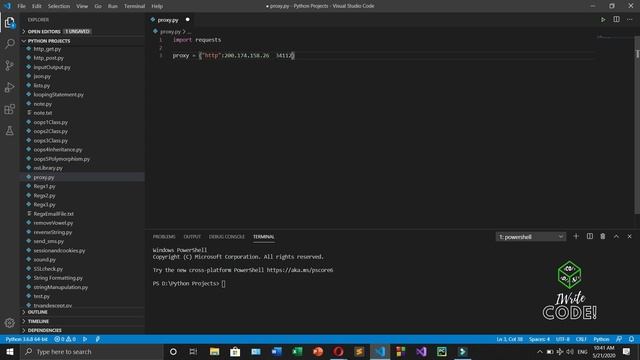Expand the Dependencies section
This screenshot has height=360, width=640.
pos(82,330)
